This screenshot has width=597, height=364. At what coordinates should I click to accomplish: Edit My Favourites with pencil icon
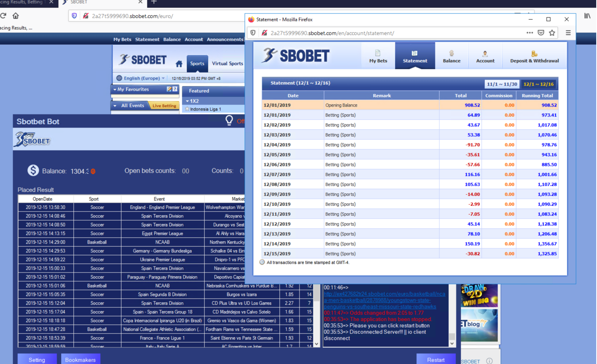(169, 89)
